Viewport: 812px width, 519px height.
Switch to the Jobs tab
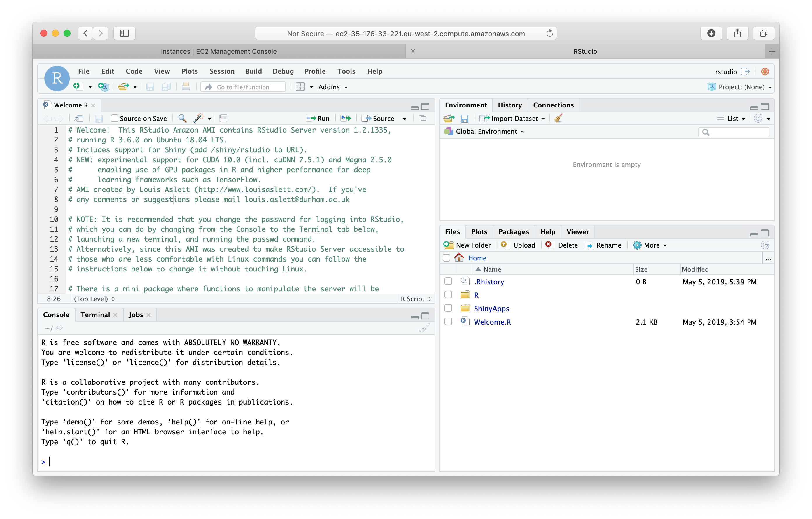(136, 314)
